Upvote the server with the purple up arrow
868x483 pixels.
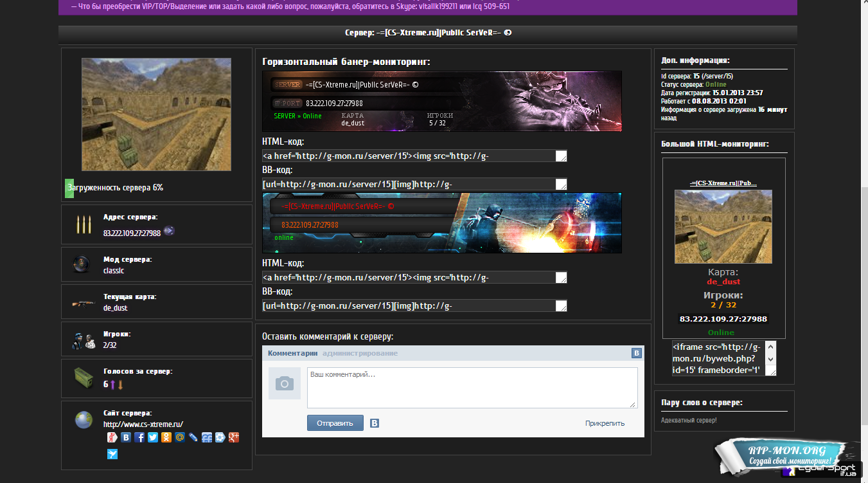[112, 384]
